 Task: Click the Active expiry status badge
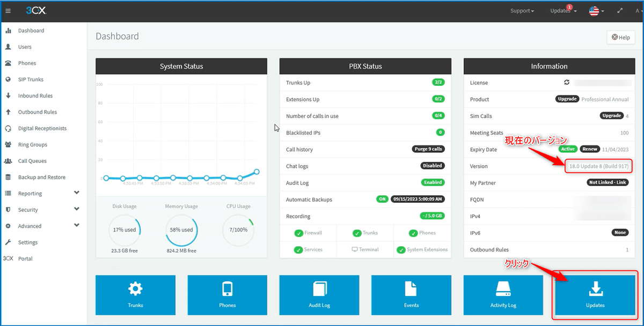(568, 149)
